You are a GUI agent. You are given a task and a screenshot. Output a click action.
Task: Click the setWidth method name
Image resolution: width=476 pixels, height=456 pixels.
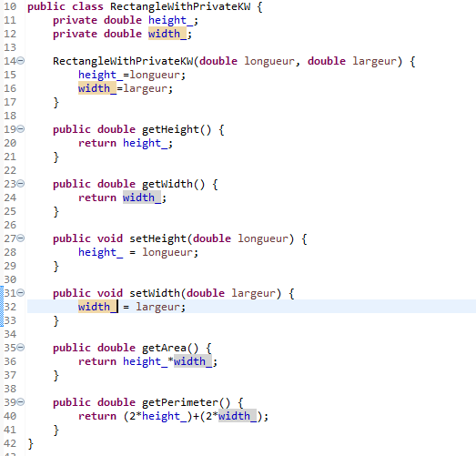pos(155,293)
